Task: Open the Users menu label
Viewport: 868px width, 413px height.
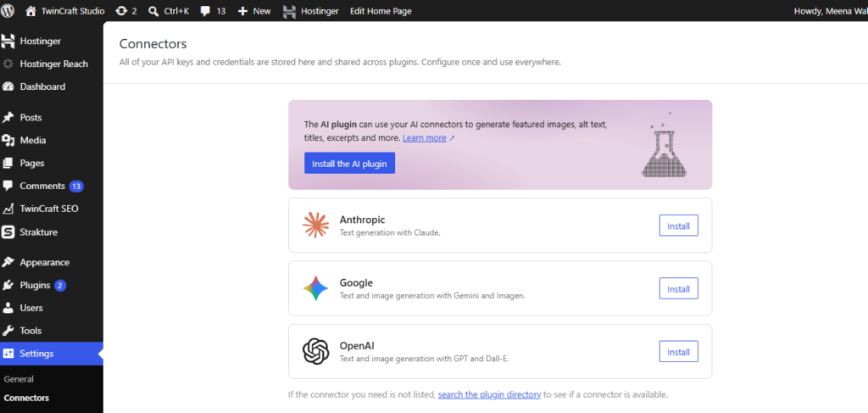Action: tap(31, 308)
